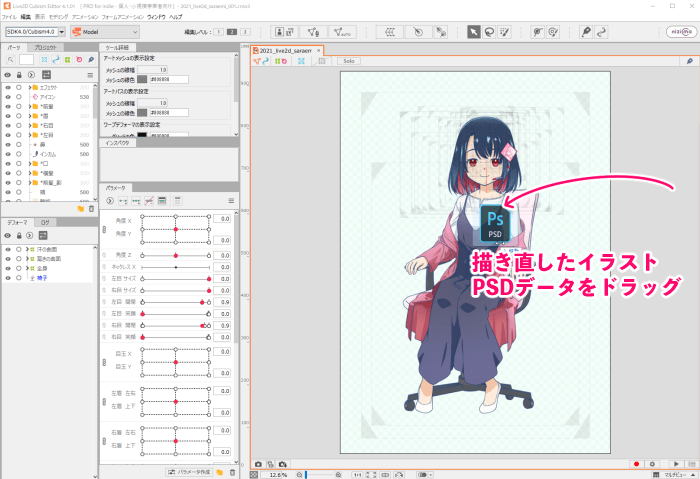Open the parameter panel hamburger menu

click(231, 201)
